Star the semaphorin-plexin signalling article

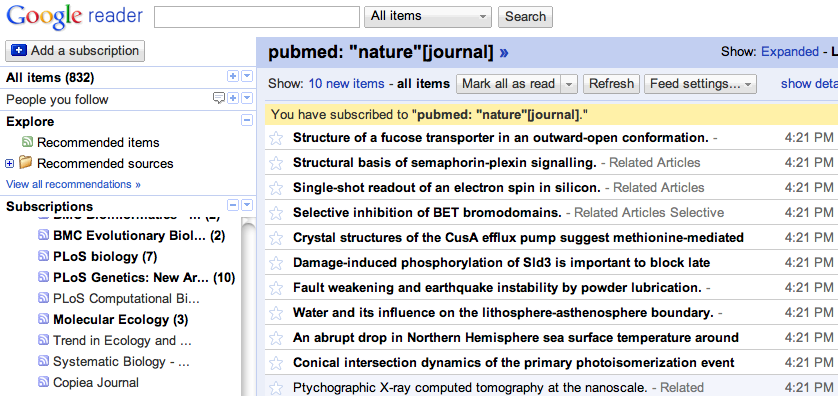(276, 163)
